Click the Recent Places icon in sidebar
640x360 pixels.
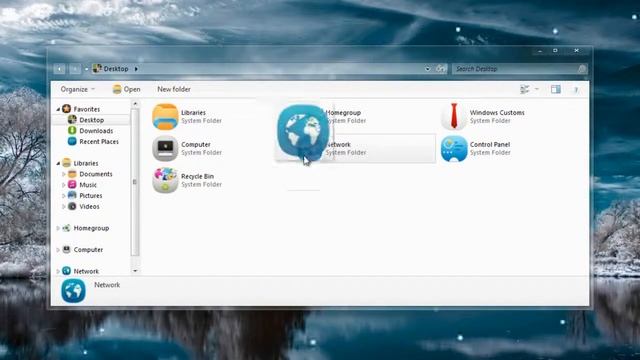[72, 141]
